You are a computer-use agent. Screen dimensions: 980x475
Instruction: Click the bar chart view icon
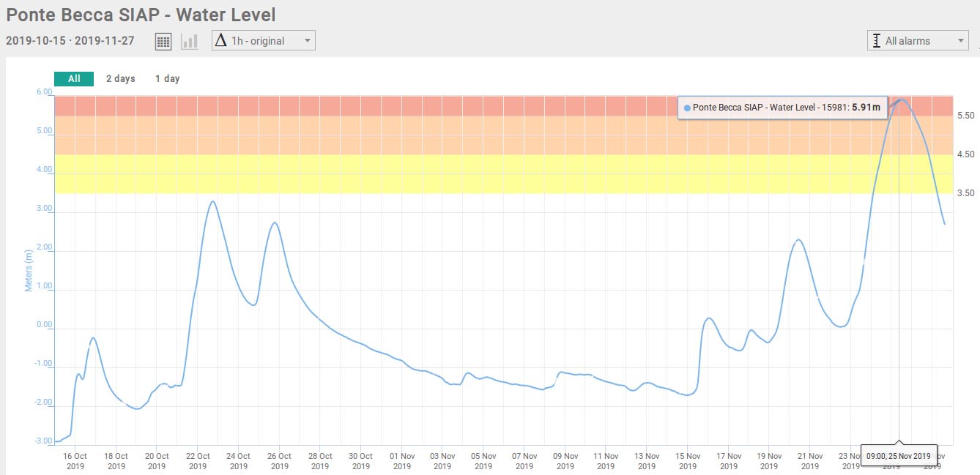click(x=190, y=41)
